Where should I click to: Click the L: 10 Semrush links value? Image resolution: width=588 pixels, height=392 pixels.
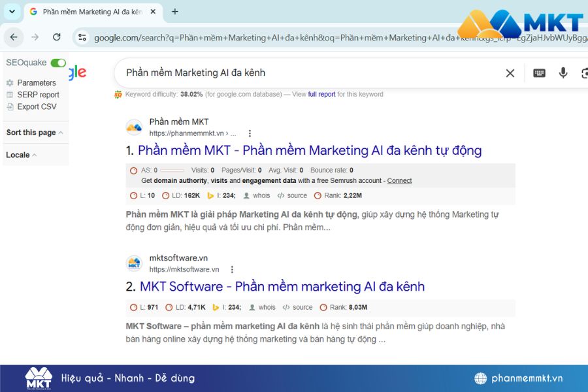pos(151,195)
